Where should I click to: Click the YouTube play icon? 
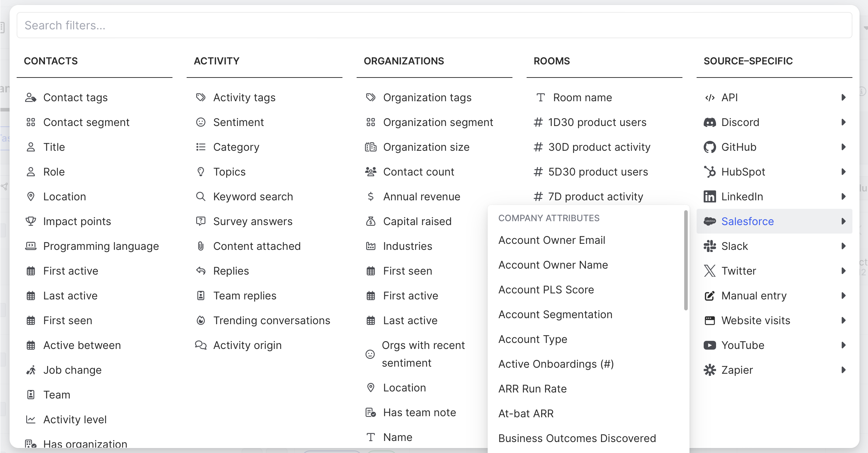click(x=709, y=345)
